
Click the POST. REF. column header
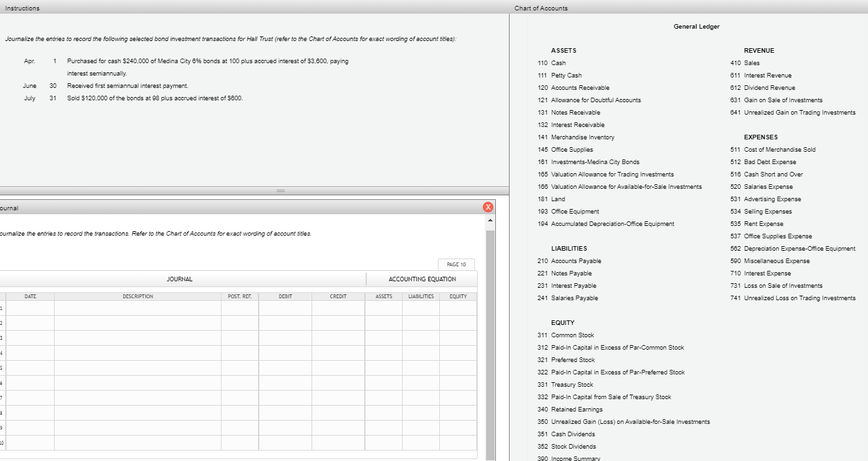coord(240,296)
